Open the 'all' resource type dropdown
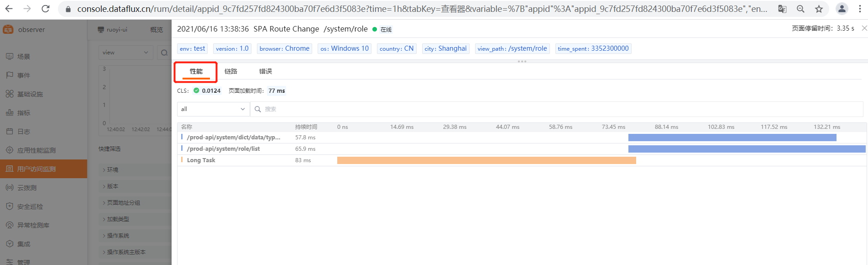 (213, 109)
